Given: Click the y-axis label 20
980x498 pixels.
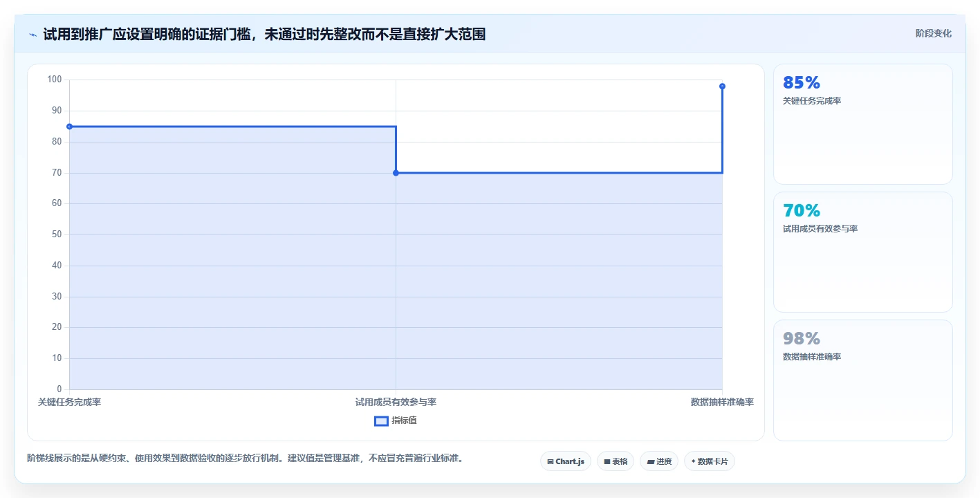Looking at the screenshot, I should [x=57, y=327].
